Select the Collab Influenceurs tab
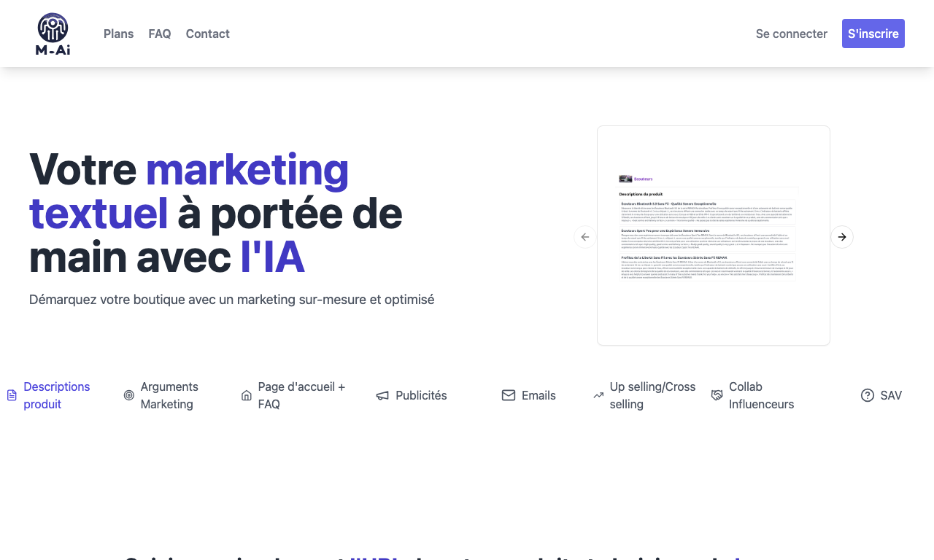 click(x=754, y=395)
